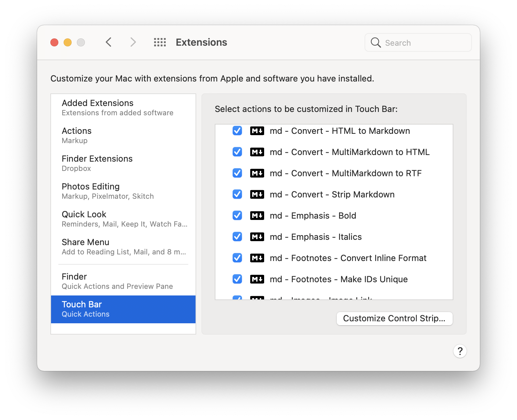This screenshot has width=517, height=420.
Task: Click label md - Emphasis - Bold
Action: tap(313, 216)
